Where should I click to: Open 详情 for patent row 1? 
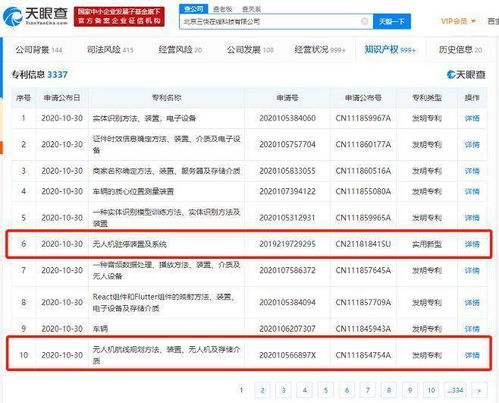472,118
